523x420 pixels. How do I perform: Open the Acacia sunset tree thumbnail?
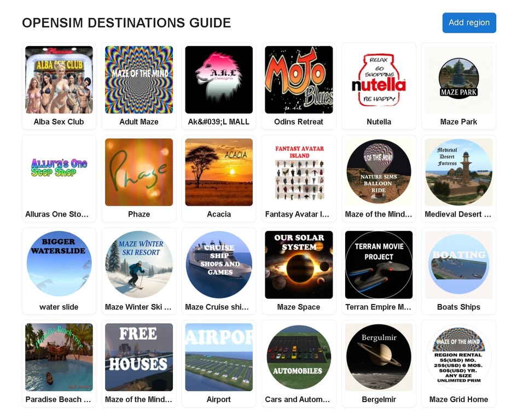219,172
